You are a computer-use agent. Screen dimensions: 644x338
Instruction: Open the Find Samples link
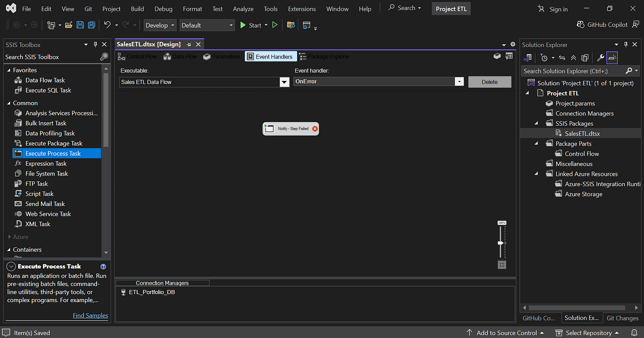click(90, 315)
